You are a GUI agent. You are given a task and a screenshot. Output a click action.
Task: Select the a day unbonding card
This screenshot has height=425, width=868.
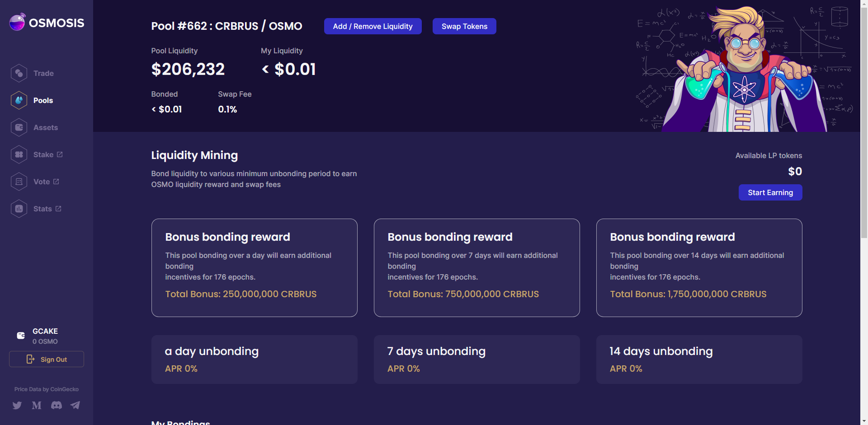click(255, 360)
